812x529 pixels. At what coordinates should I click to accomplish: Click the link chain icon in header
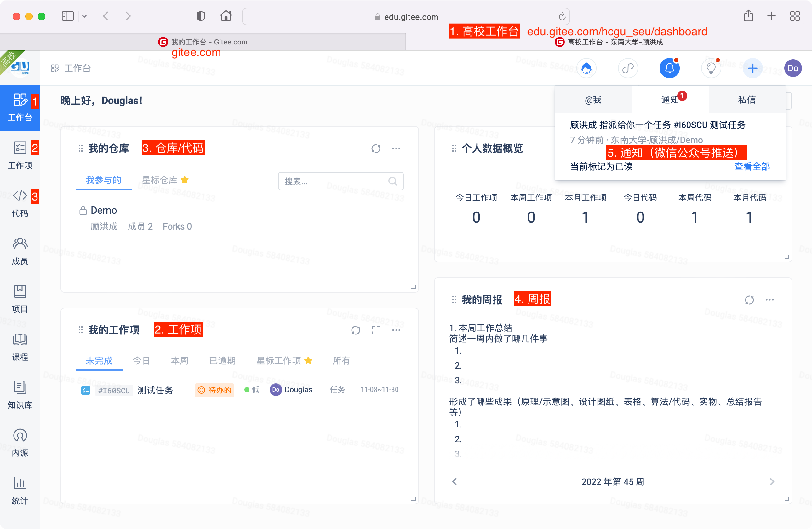coord(628,68)
